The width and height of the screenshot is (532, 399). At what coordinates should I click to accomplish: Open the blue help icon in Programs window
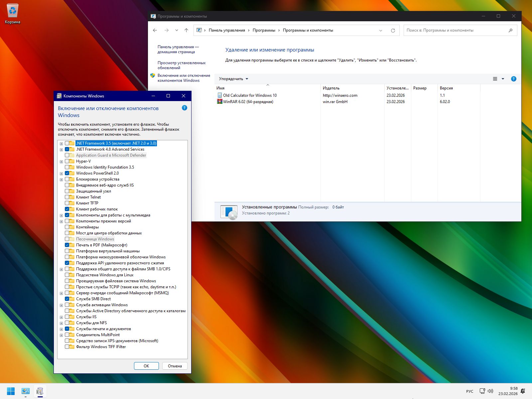pos(513,79)
